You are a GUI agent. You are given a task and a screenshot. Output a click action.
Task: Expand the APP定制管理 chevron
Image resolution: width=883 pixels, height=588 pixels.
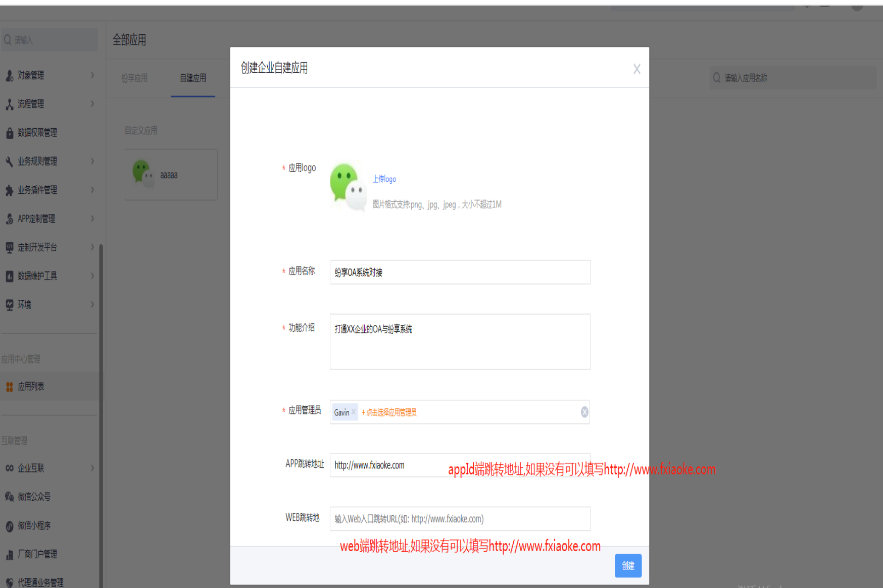[92, 219]
